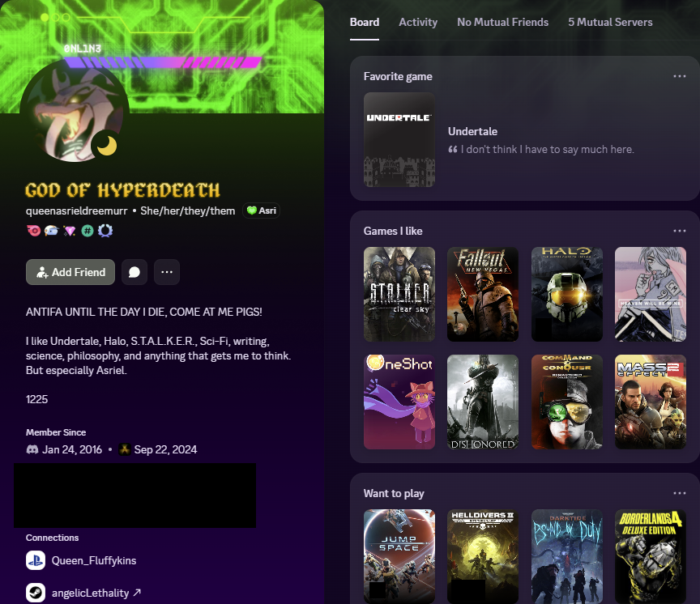
Task: Open the 5 Mutual Servers tab
Action: (x=610, y=22)
